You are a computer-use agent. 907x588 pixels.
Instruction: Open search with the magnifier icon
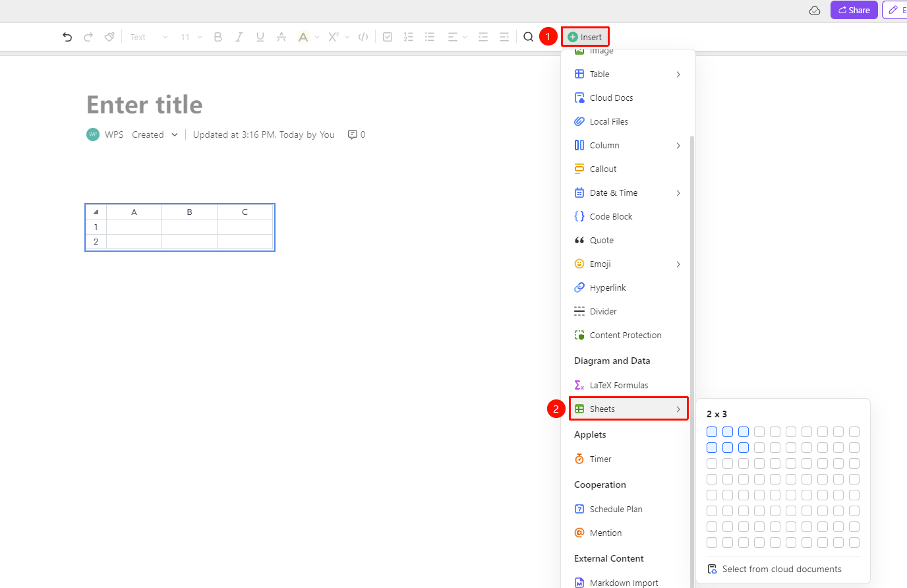(x=529, y=37)
